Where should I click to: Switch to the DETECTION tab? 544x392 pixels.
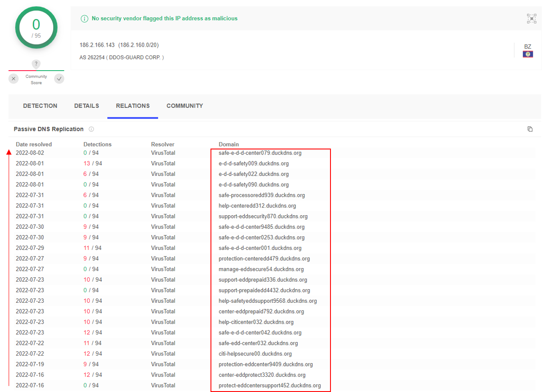40,106
